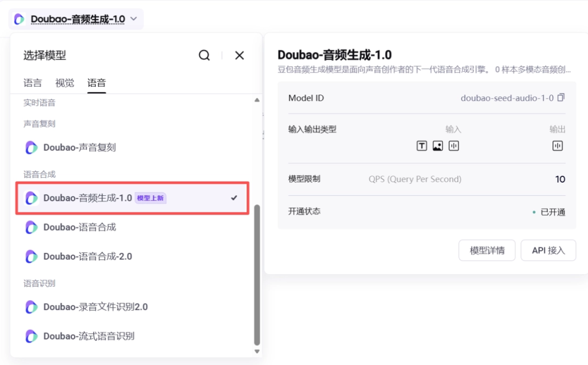
Task: Click the Doubao-流式语音识别 logo icon
Action: tap(31, 336)
